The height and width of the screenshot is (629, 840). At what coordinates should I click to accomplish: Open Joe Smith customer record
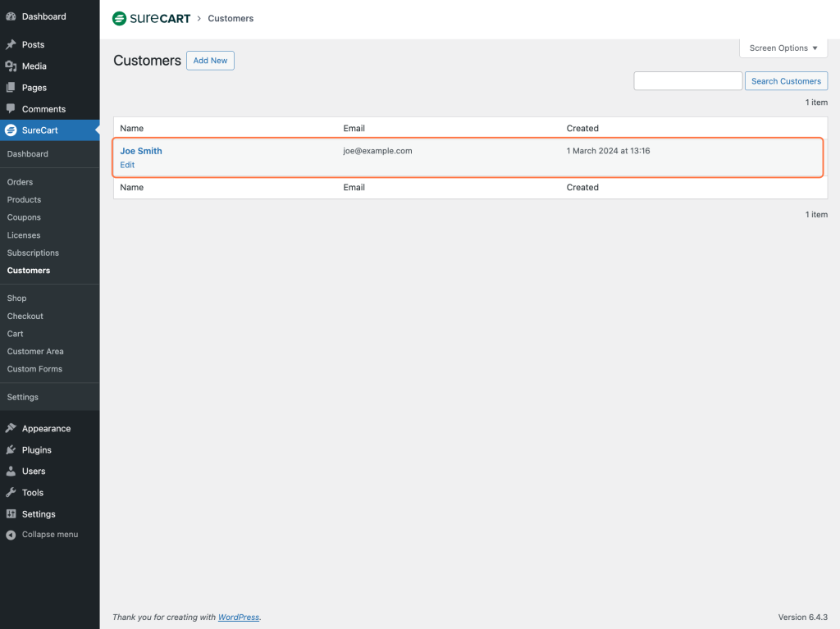tap(141, 151)
